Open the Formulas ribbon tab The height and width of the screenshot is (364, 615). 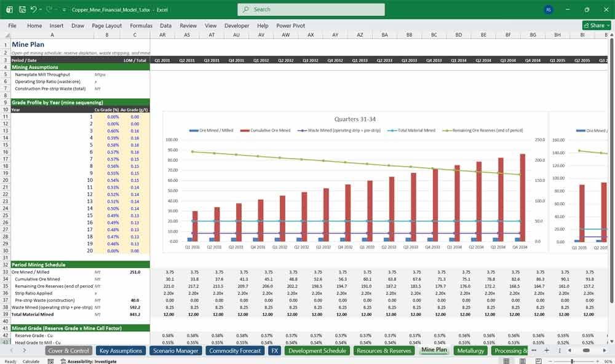(x=141, y=25)
